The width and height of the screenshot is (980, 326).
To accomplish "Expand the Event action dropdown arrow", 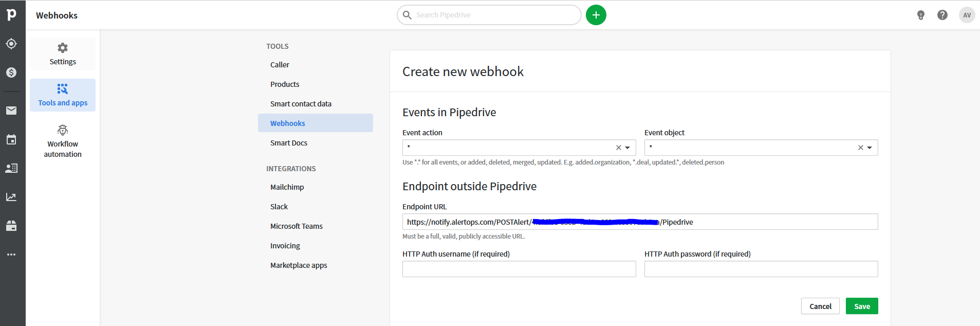I will 627,148.
